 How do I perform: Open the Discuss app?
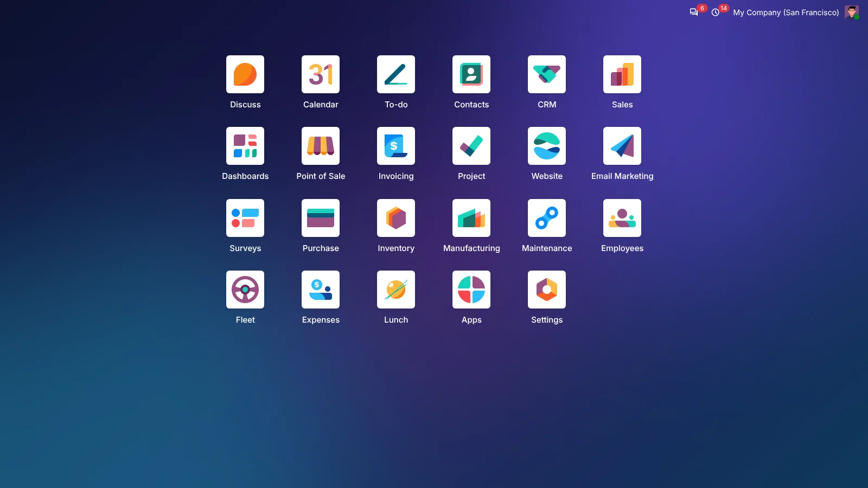(x=245, y=74)
